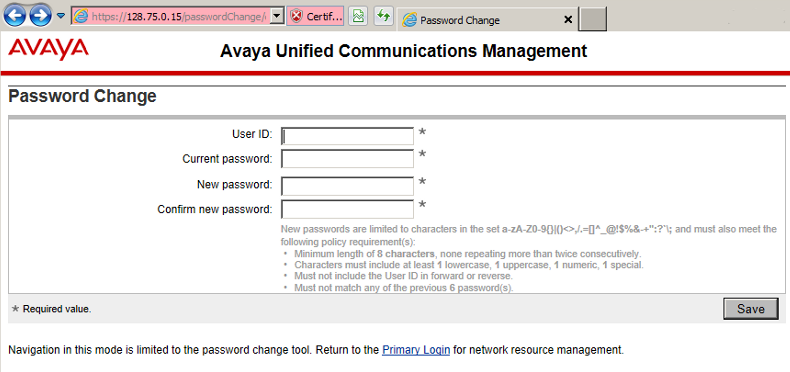Toggle the Compatibility View icon
This screenshot has height=372, width=790.
click(x=358, y=16)
